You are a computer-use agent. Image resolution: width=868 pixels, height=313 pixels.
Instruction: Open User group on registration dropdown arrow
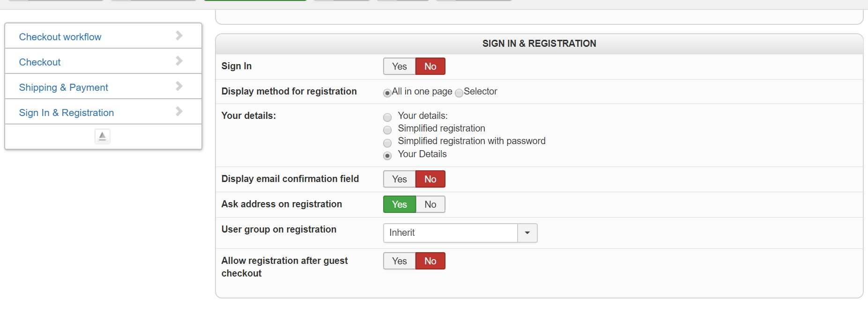point(527,233)
